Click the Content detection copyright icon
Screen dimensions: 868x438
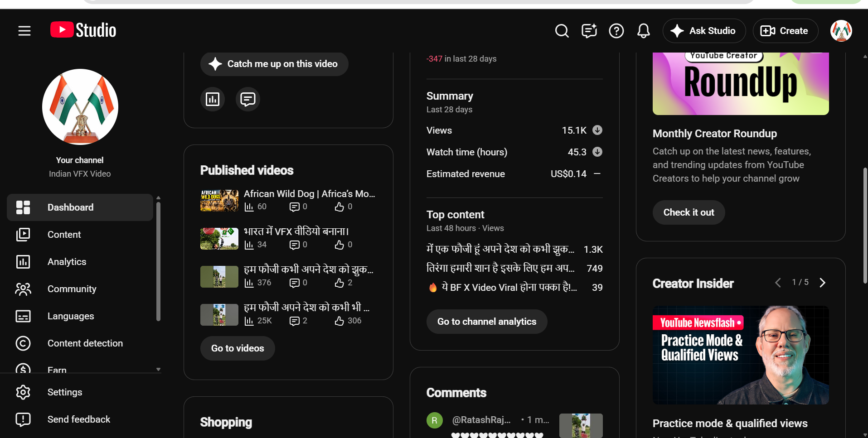pos(23,343)
